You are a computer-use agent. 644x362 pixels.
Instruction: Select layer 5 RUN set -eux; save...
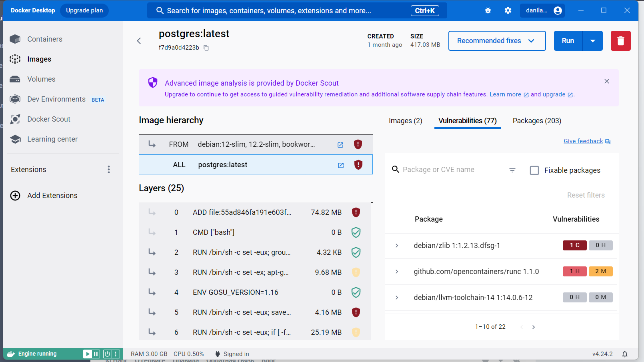click(x=255, y=312)
